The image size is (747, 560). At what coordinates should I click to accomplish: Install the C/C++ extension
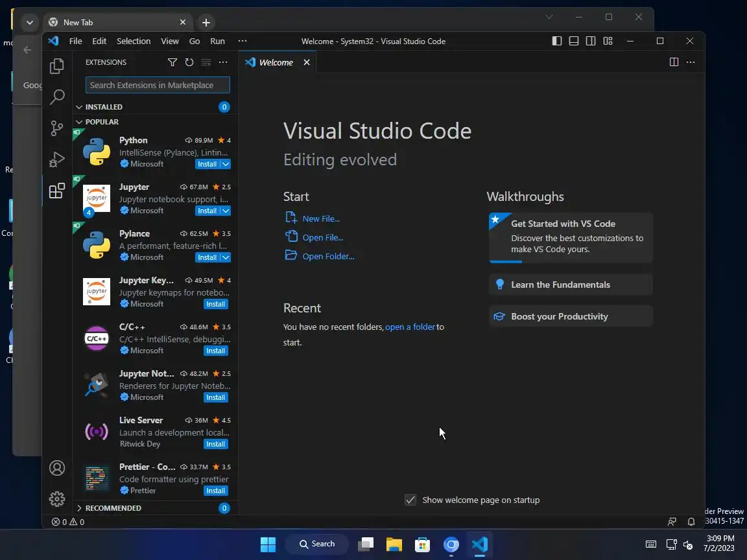(216, 351)
